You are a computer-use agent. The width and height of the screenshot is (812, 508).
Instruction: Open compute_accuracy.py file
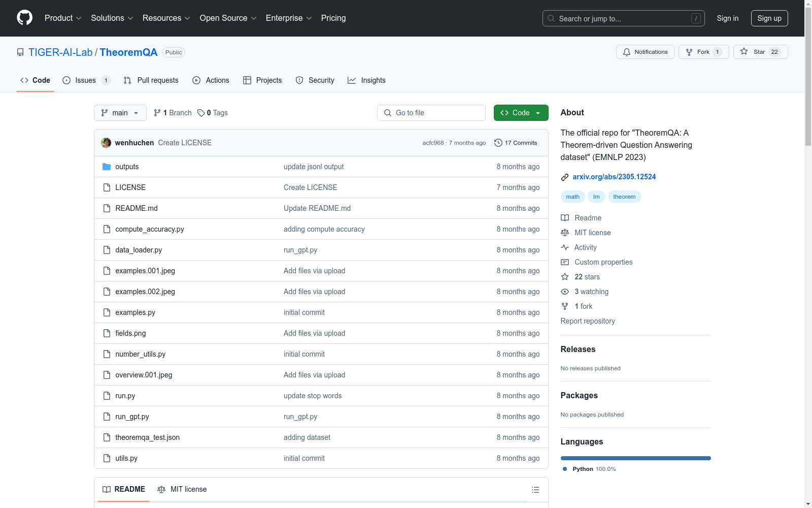point(150,229)
